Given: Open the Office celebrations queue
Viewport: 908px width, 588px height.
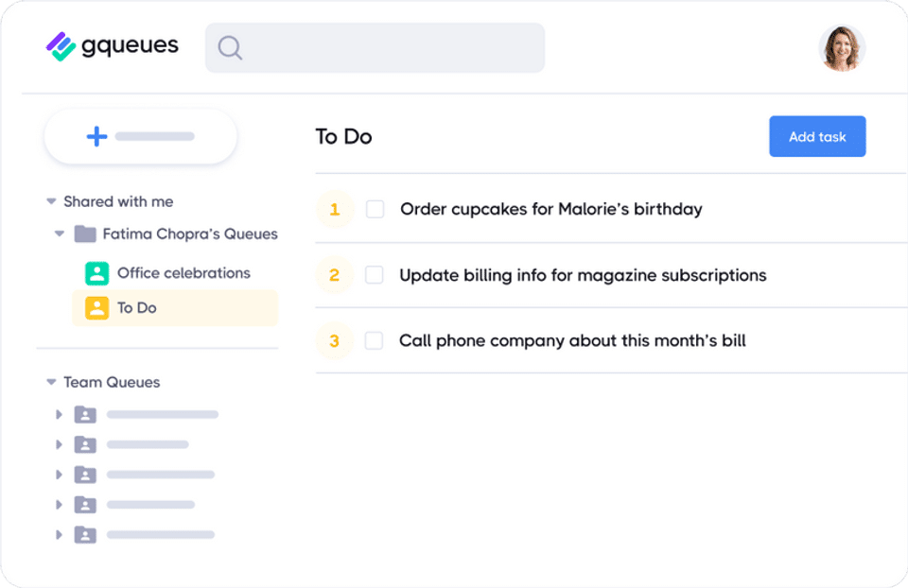Looking at the screenshot, I should click(183, 273).
